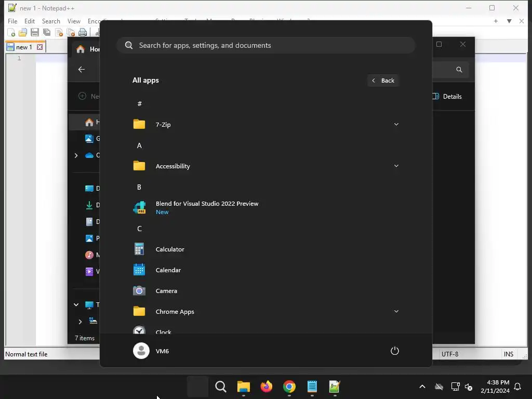Open the Calculator app
The image size is (532, 399).
(265, 249)
